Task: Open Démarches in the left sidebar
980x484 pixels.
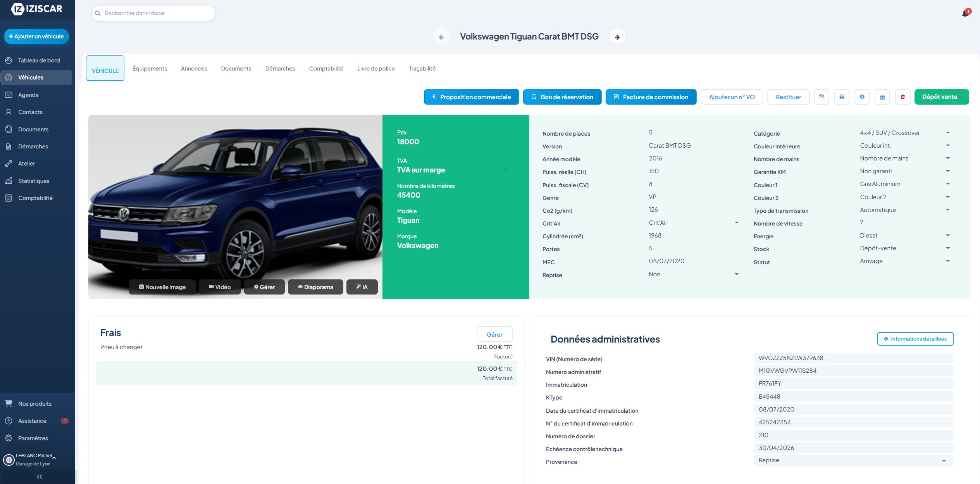Action: (x=36, y=146)
